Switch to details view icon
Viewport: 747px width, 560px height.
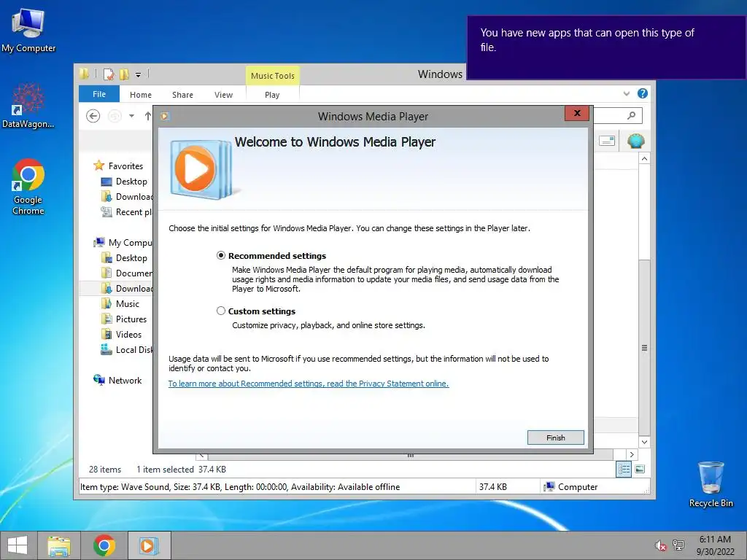click(x=624, y=469)
